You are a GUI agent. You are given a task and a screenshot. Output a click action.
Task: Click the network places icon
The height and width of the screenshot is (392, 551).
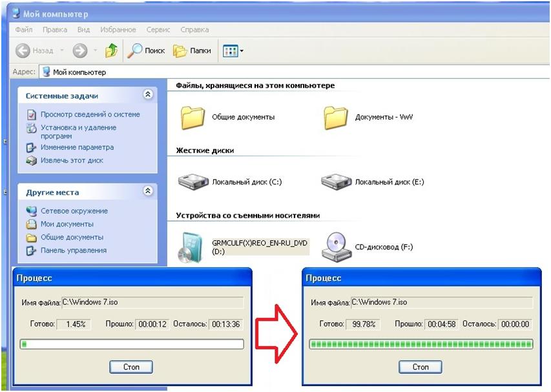tap(32, 211)
